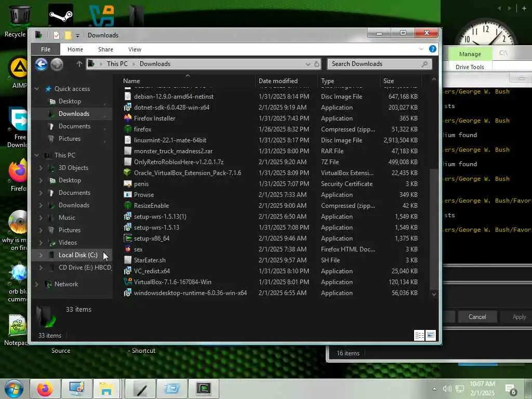
Task: Open address bar history dropdown
Action: 308,64
